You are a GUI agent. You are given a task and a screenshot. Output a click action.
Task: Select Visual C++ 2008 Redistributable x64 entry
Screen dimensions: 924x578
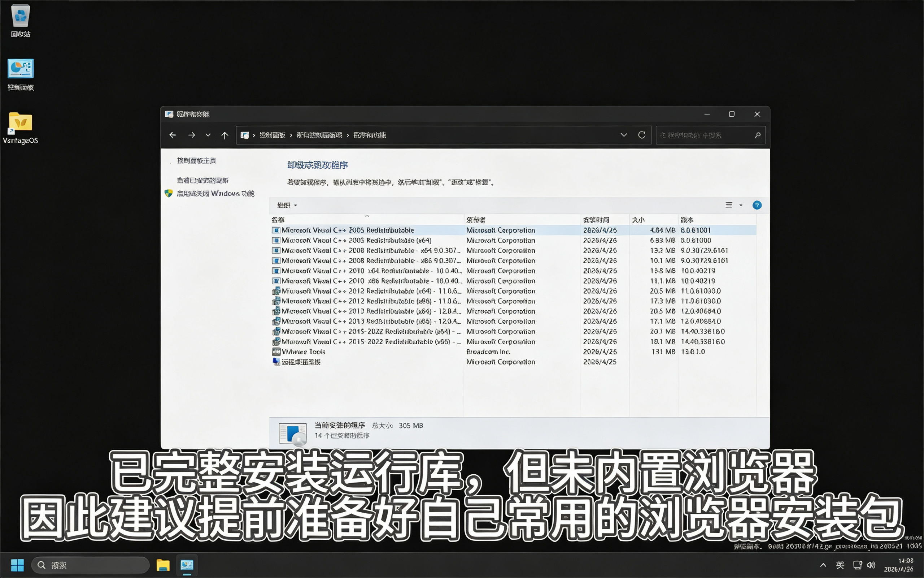click(x=513, y=250)
